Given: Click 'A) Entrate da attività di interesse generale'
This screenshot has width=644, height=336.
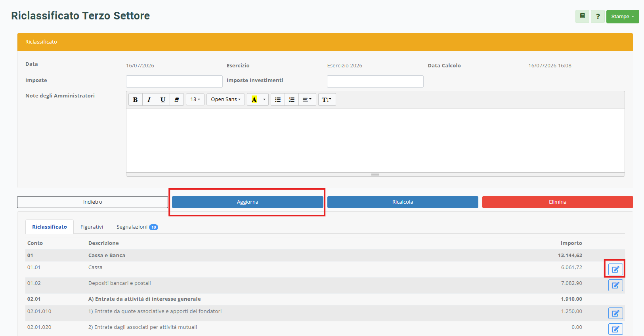Looking at the screenshot, I should click(x=144, y=299).
